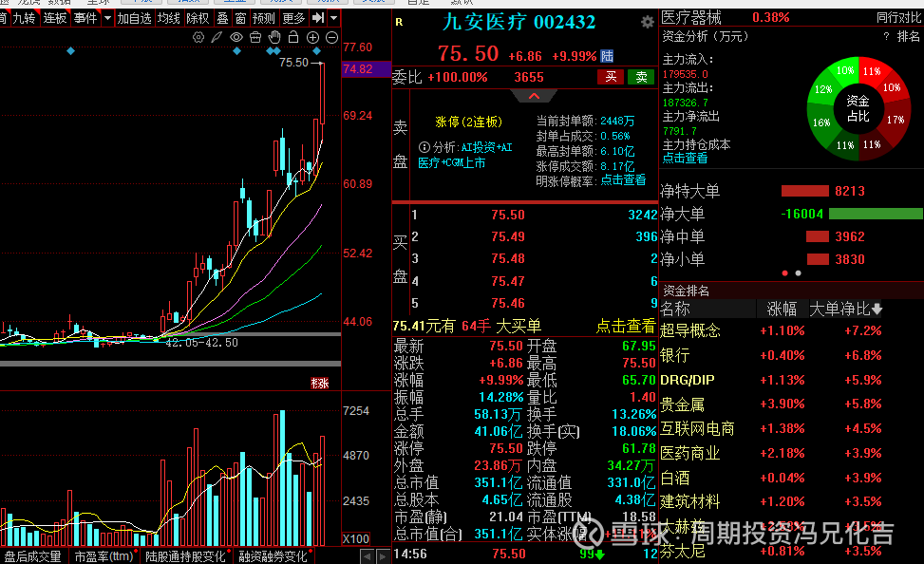Activate the hand pan tool

[x=274, y=38]
